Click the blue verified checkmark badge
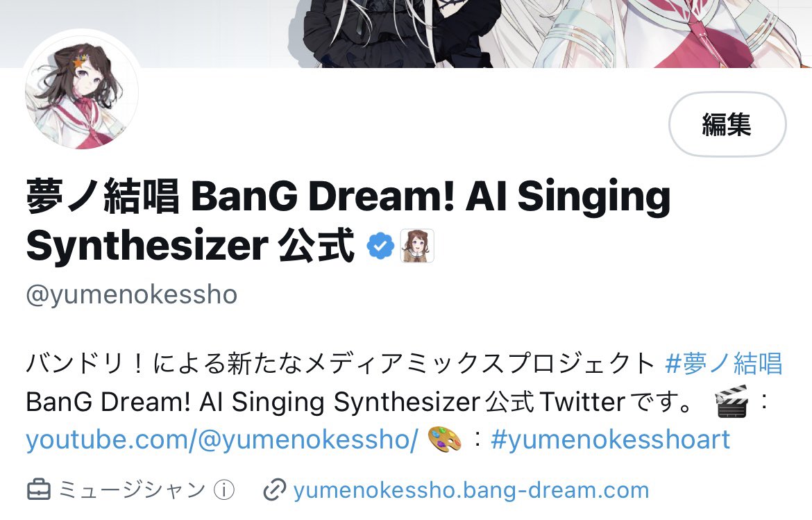This screenshot has height=520, width=812. click(380, 246)
